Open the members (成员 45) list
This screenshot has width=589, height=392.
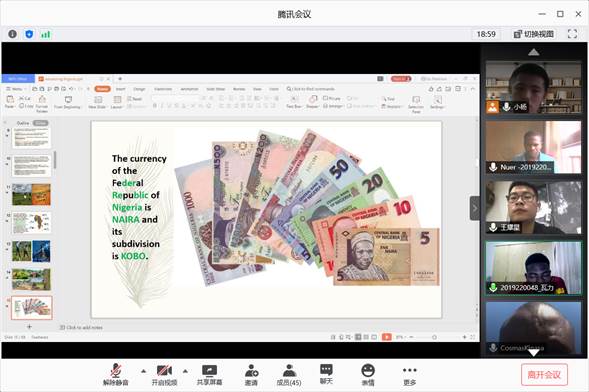click(x=289, y=375)
